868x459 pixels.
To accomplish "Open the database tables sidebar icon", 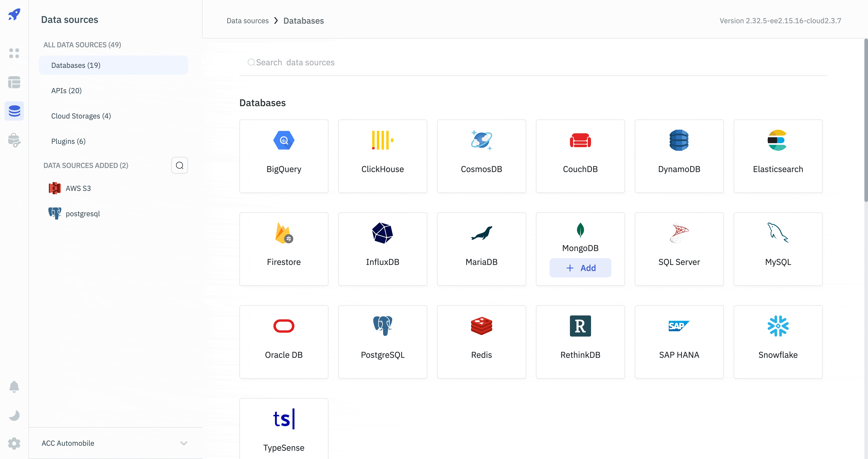I will [x=14, y=82].
